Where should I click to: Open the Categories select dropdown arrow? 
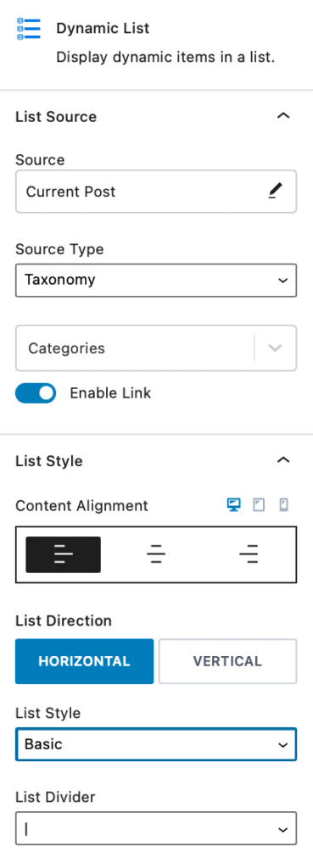coord(276,348)
